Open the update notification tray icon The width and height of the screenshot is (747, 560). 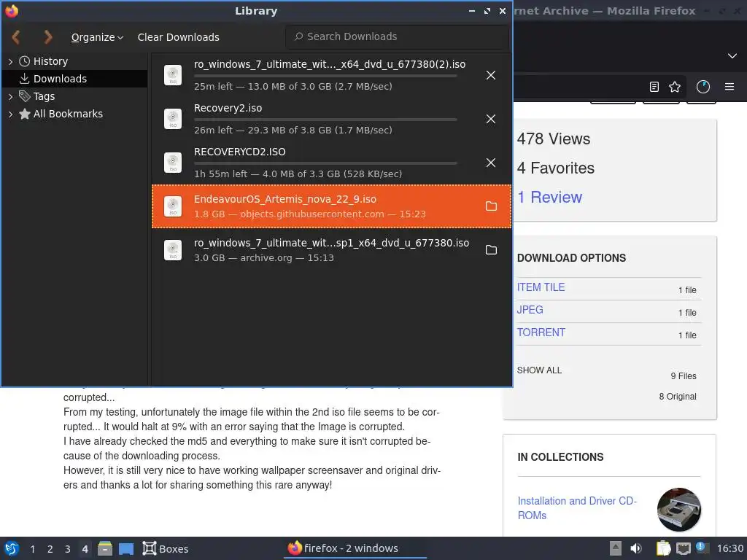coord(701,548)
